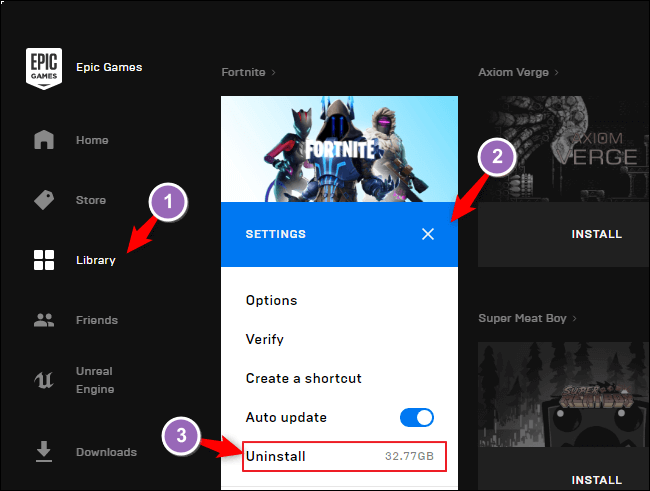Toggle the Auto update switch
The image size is (650, 491).
pyautogui.click(x=416, y=417)
